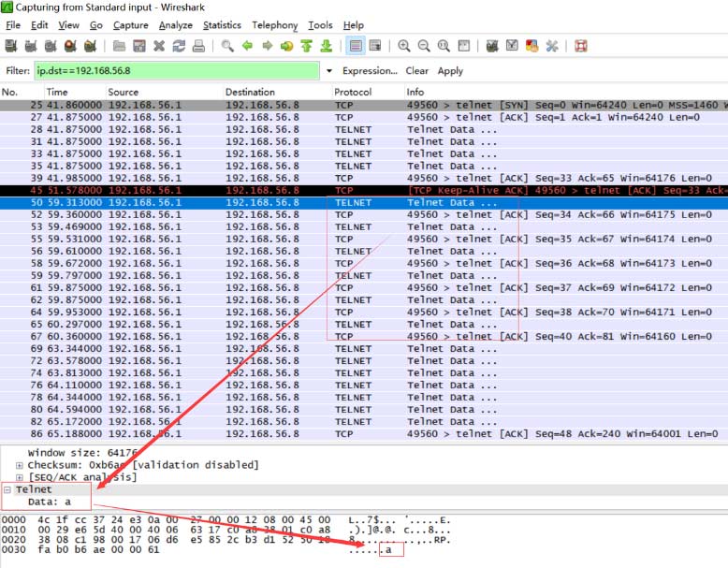The width and height of the screenshot is (728, 568).
Task: Click the Find packet magnifier icon
Action: [227, 46]
